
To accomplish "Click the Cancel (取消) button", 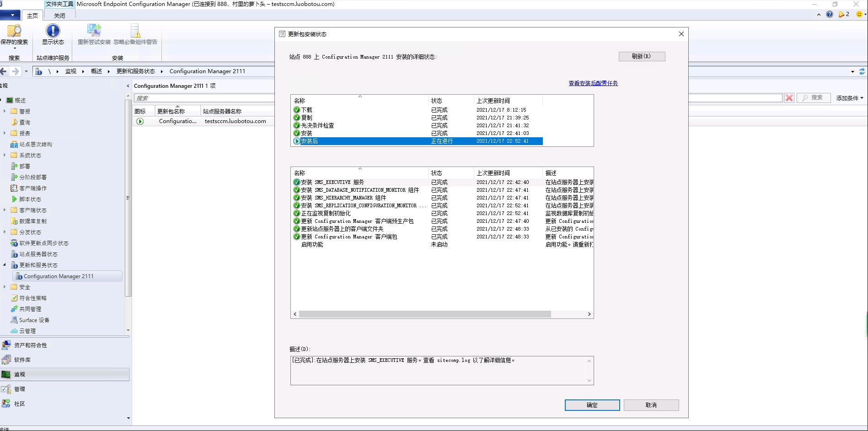I will click(x=651, y=405).
